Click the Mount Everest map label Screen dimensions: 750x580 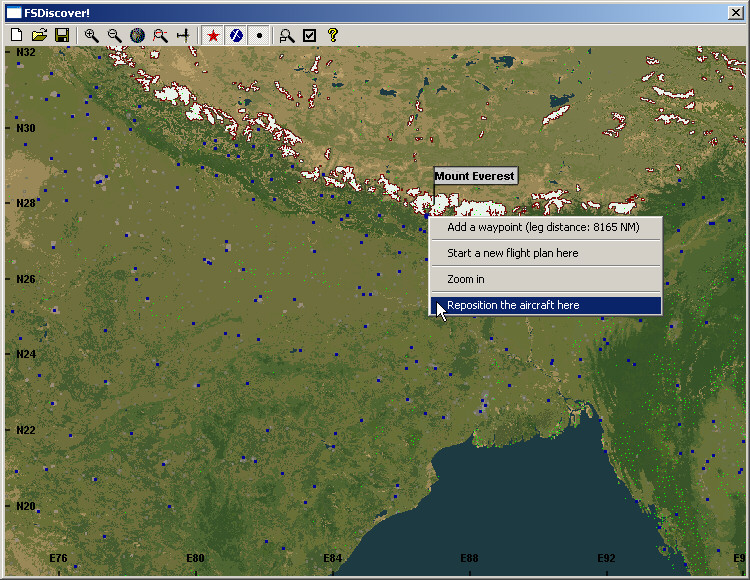coord(475,176)
